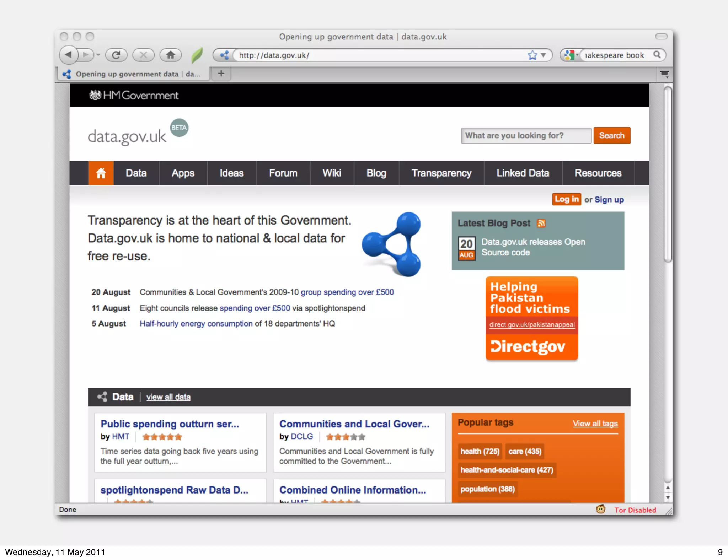Click the Reload page icon

116,55
